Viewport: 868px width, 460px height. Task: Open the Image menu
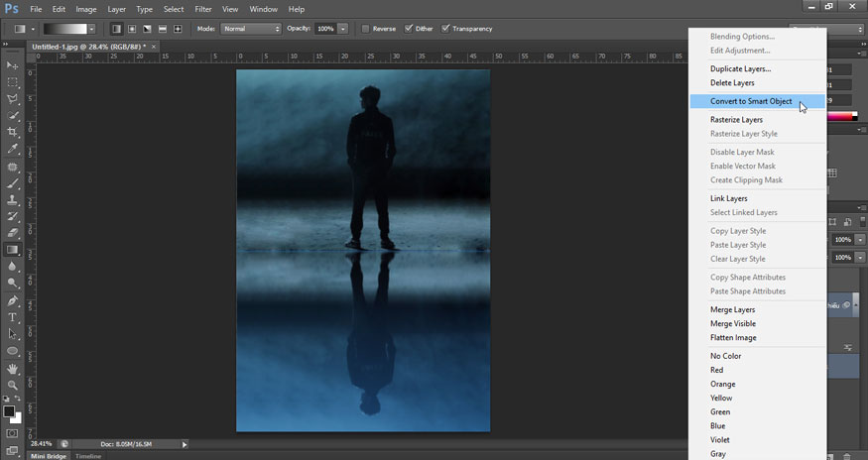tap(85, 9)
